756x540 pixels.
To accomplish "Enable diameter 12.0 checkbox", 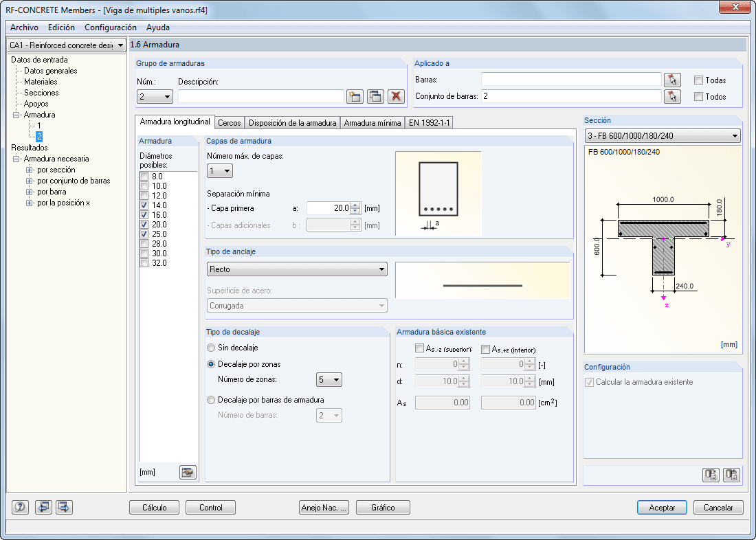I will 144,196.
